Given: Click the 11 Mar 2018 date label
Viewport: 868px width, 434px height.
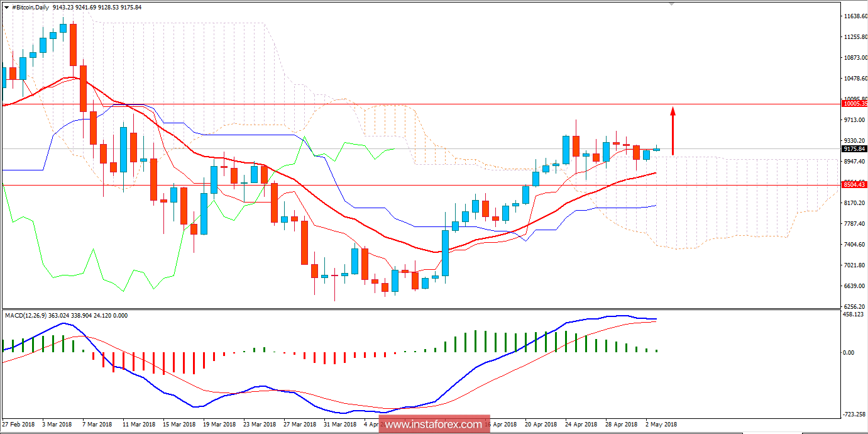Looking at the screenshot, I should pyautogui.click(x=139, y=425).
